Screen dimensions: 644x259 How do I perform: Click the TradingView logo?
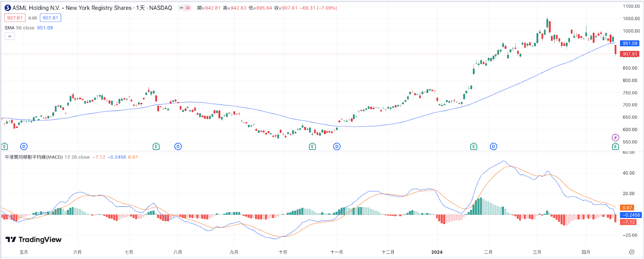(x=33, y=240)
